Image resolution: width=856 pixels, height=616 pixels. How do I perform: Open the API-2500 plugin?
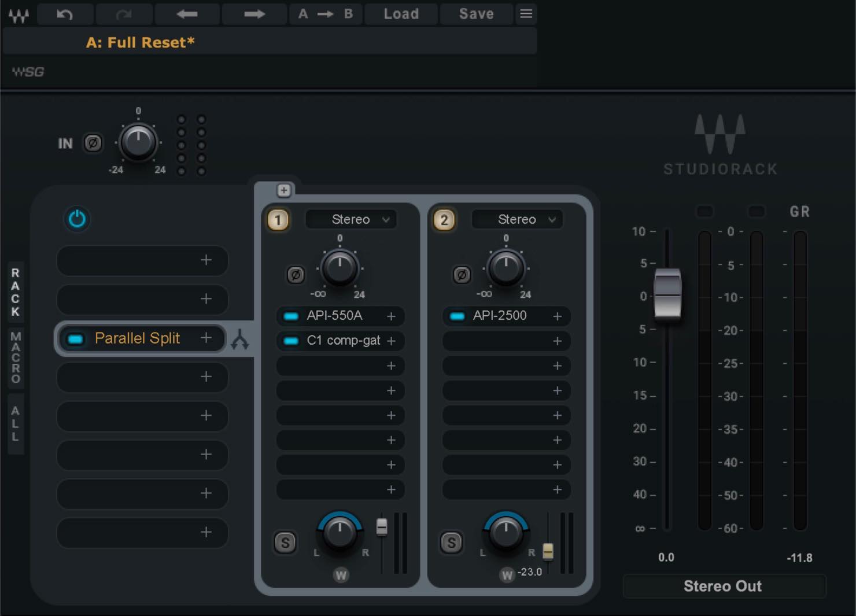coord(500,316)
